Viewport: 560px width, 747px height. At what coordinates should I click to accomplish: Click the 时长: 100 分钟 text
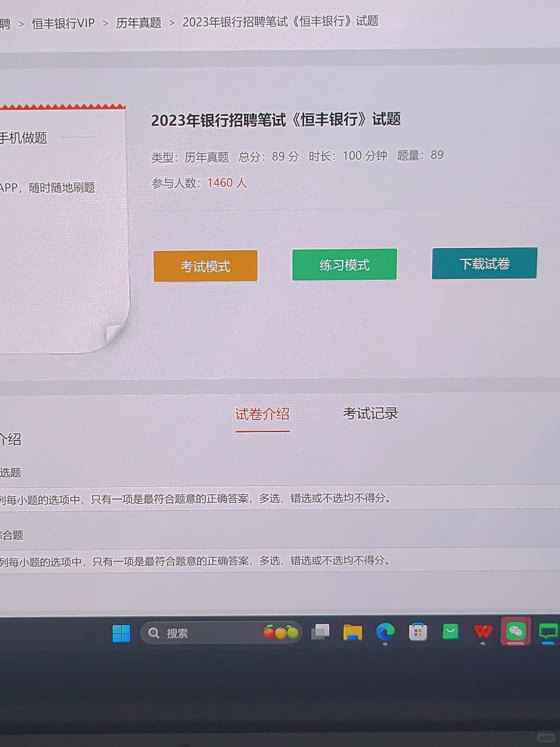pos(348,156)
